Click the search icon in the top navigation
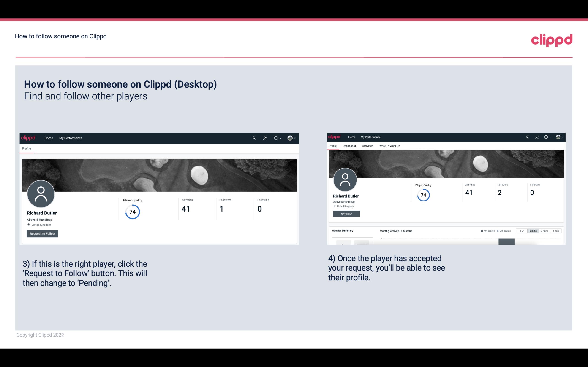Screen dimensions: 588x367 [x=254, y=138]
